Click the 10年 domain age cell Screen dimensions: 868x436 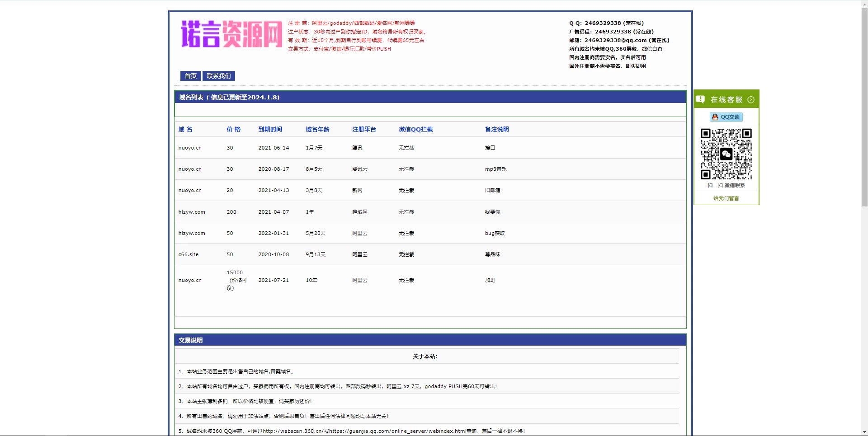311,280
